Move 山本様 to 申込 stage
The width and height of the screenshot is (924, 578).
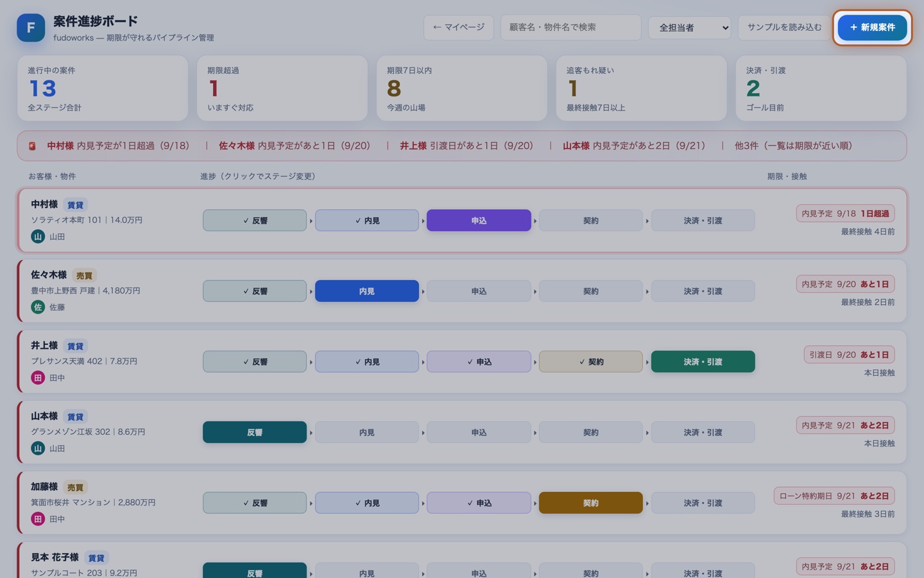pos(479,432)
